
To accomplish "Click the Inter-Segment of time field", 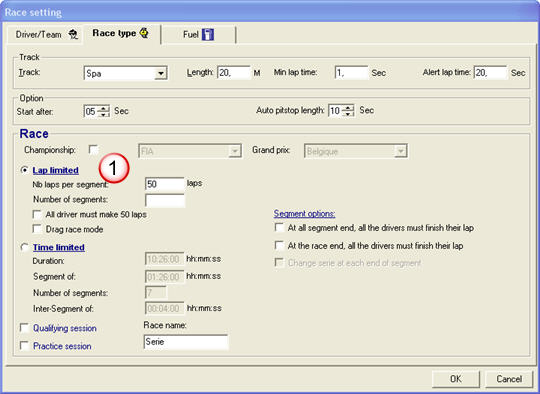I will point(165,308).
